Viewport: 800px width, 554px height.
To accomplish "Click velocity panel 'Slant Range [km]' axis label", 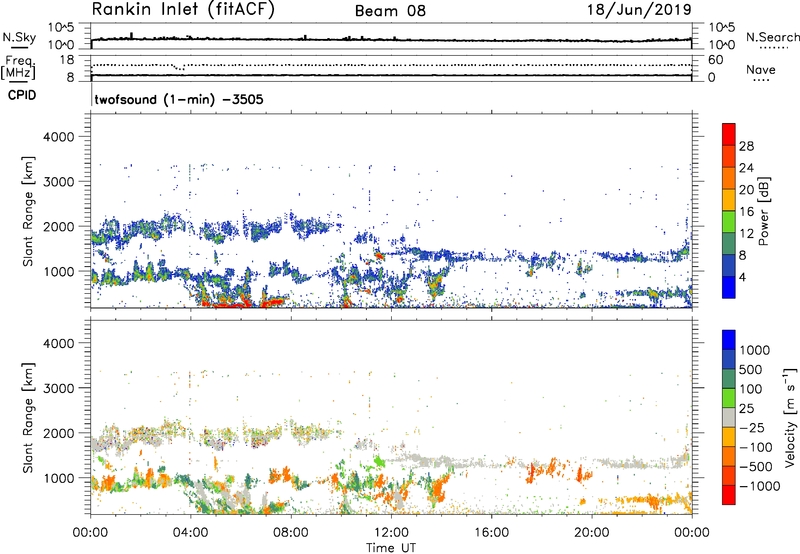I will point(29,417).
